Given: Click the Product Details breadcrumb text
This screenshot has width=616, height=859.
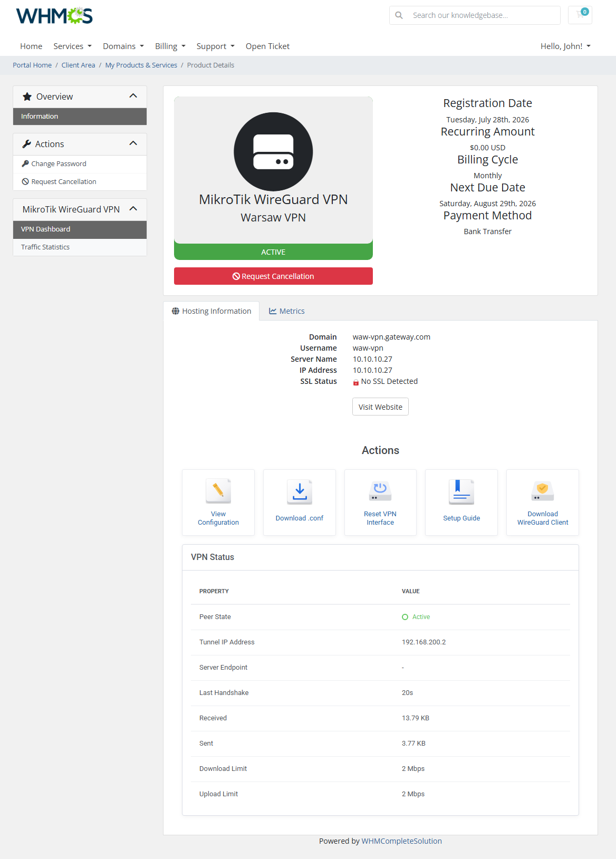Looking at the screenshot, I should tap(210, 65).
